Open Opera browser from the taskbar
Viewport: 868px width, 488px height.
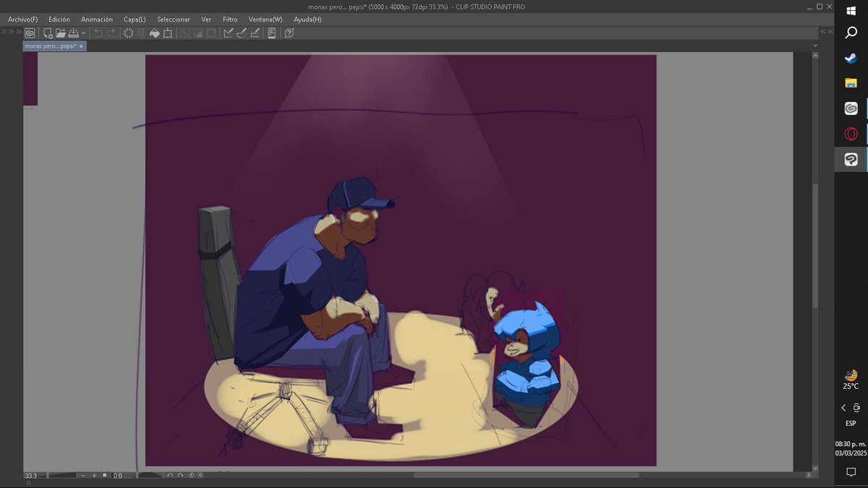pos(851,134)
